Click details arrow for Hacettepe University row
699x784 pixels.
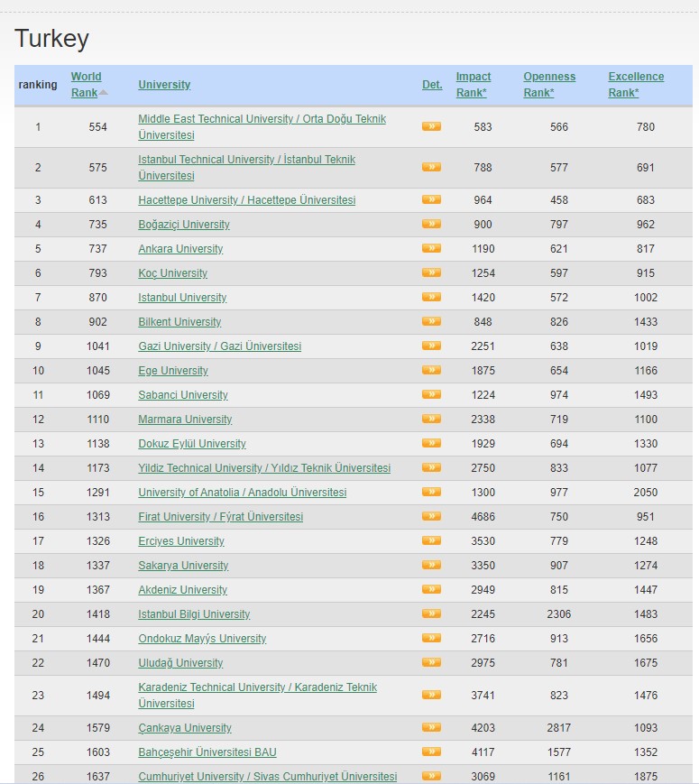click(x=431, y=199)
